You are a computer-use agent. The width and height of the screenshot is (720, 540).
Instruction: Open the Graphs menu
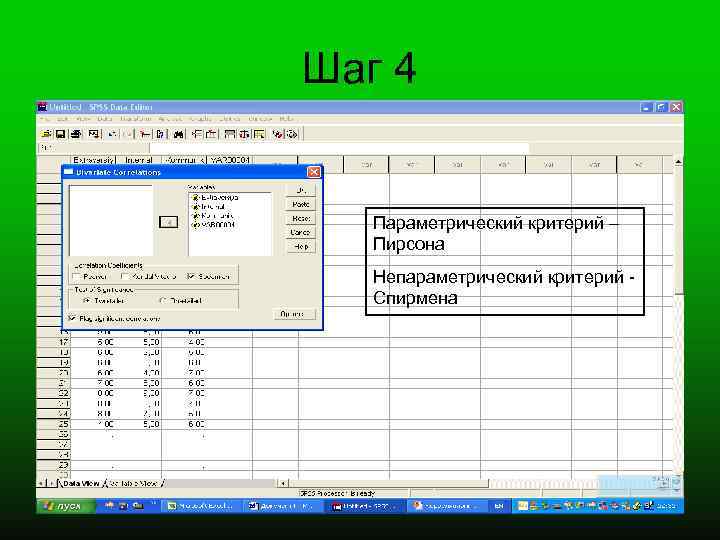(x=201, y=119)
